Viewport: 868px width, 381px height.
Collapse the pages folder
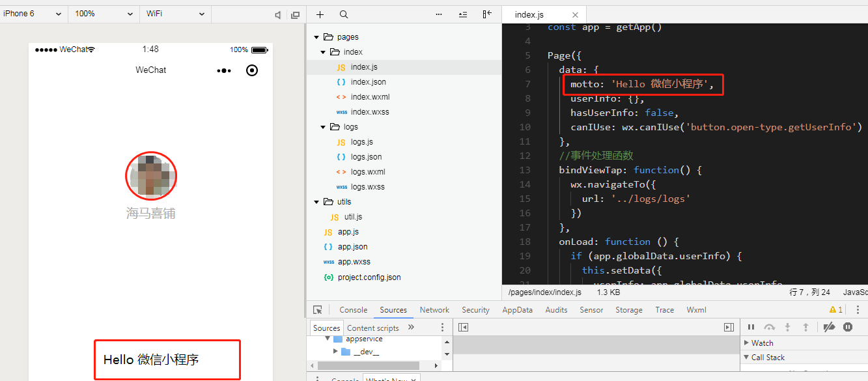(316, 37)
